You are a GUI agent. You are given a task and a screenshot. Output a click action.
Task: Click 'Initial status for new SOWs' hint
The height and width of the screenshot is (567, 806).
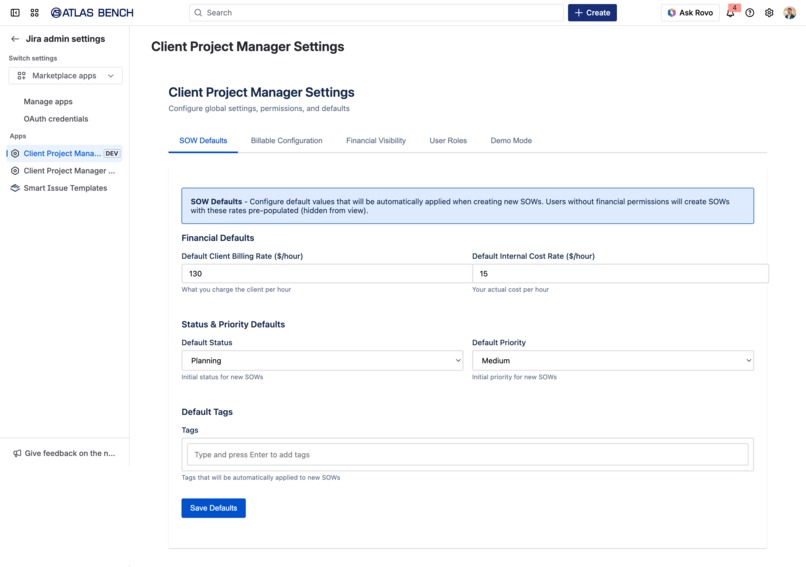coord(222,377)
